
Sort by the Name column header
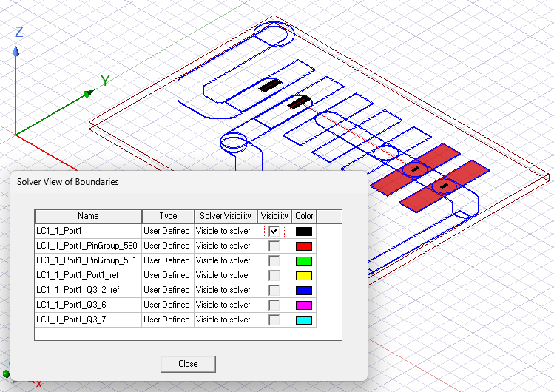(88, 216)
